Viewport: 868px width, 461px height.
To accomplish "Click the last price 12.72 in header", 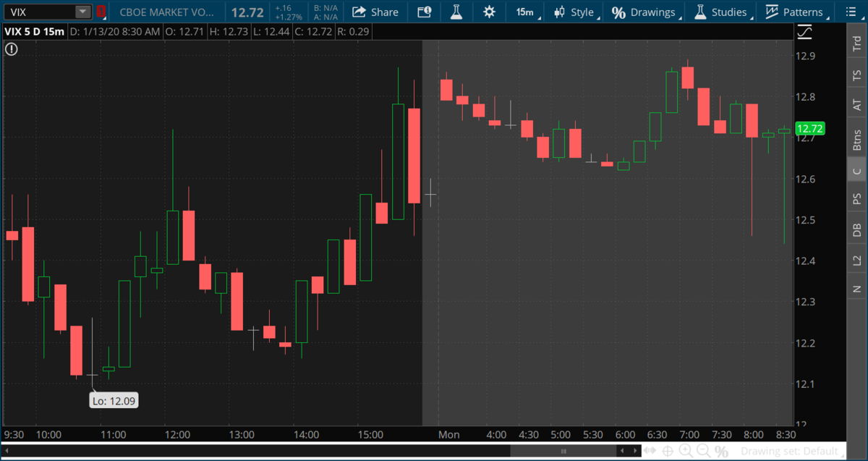I will (247, 12).
